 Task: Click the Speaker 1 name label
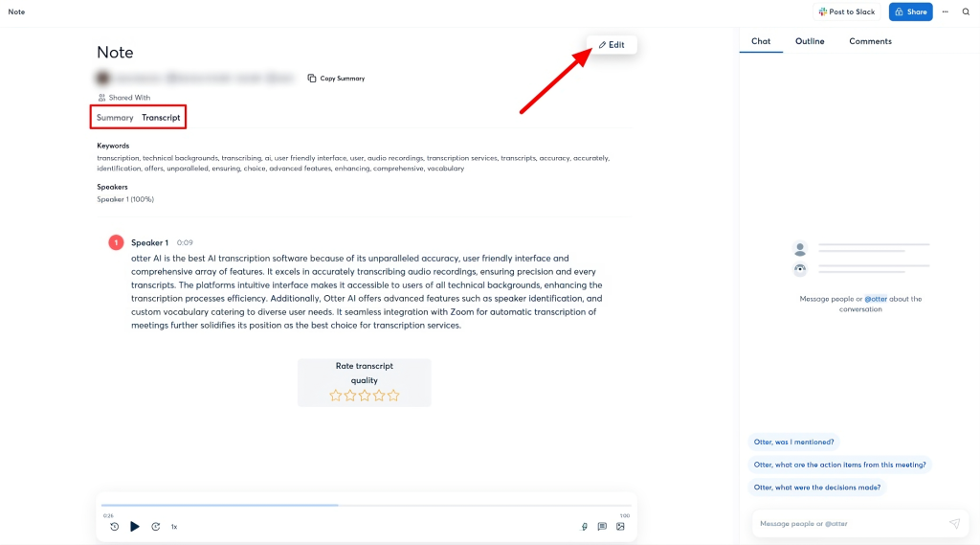tap(149, 242)
